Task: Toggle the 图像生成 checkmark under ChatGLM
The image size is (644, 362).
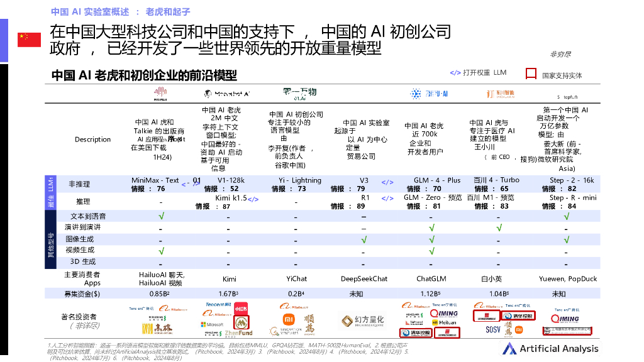Action: [432, 238]
